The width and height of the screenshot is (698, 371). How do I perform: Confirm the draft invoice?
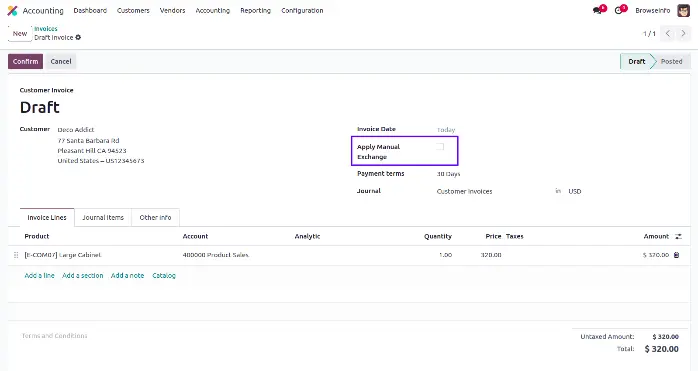pyautogui.click(x=25, y=61)
